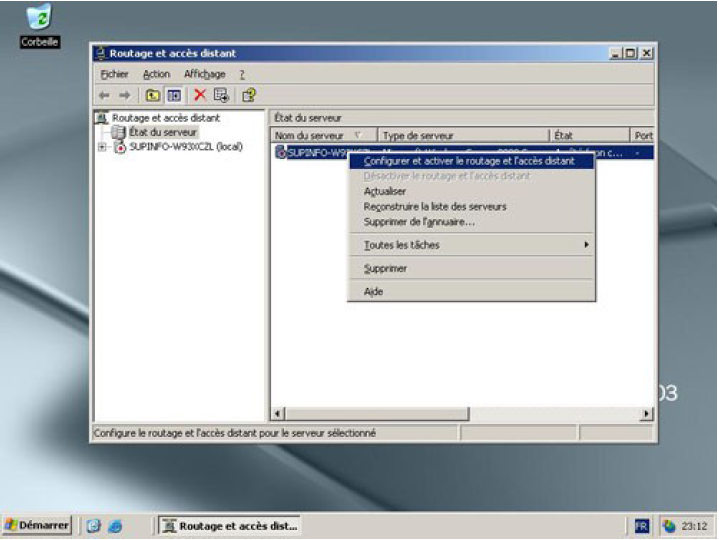
Task: Click the FR language indicator in tray
Action: (642, 526)
